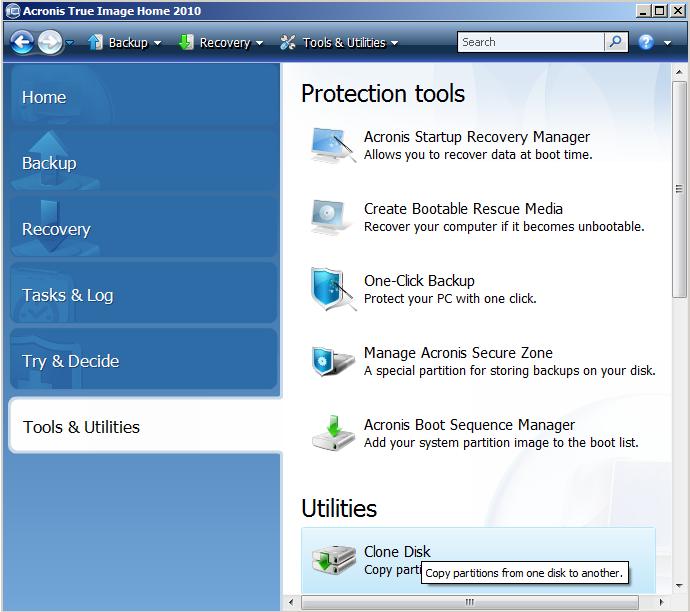Screen dimensions: 690x612
Task: Click the Create Bootable Rescue Media icon
Action: coord(330,217)
